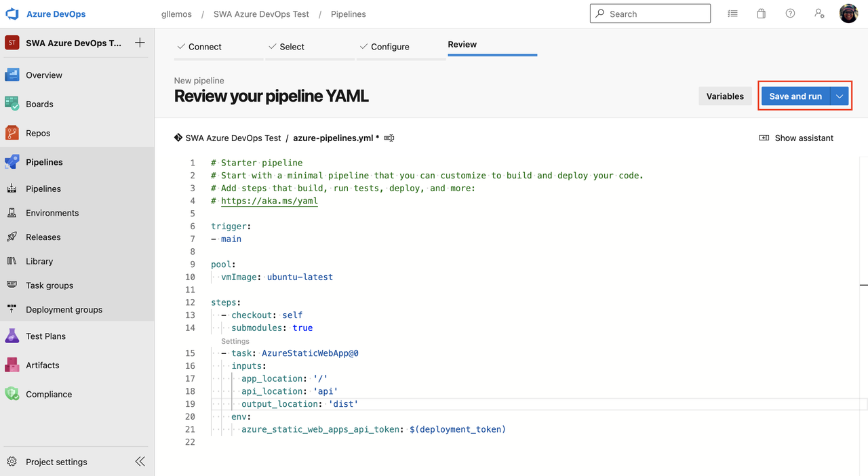Click the Deployment groups icon
The width and height of the screenshot is (868, 476).
(12, 309)
